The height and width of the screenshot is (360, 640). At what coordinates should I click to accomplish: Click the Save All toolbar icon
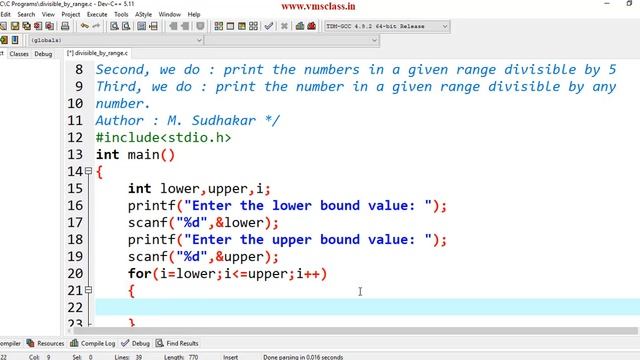(27, 26)
